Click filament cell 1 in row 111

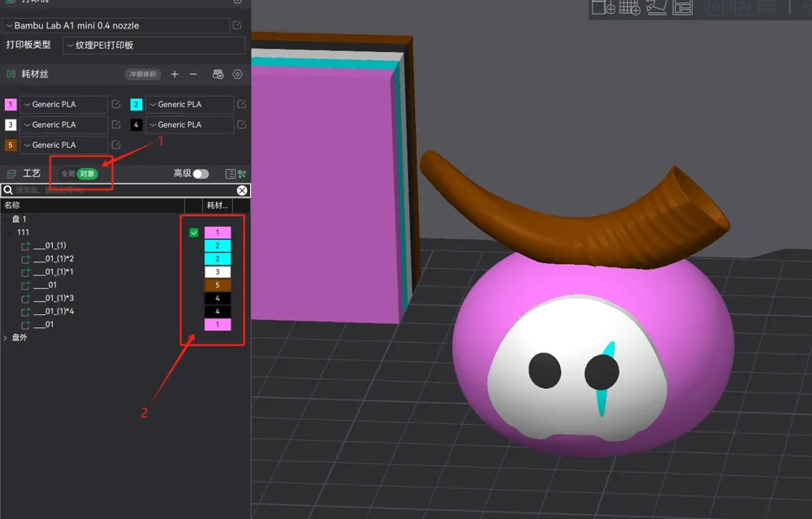(218, 232)
